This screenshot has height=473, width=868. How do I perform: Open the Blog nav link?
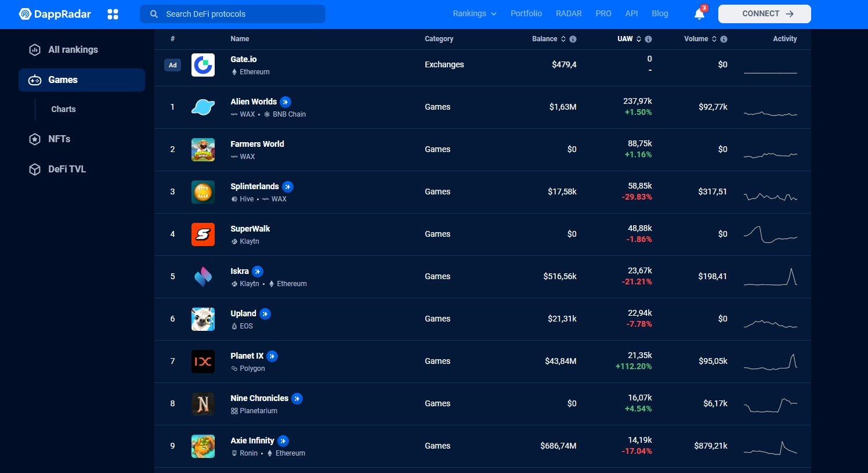[660, 13]
